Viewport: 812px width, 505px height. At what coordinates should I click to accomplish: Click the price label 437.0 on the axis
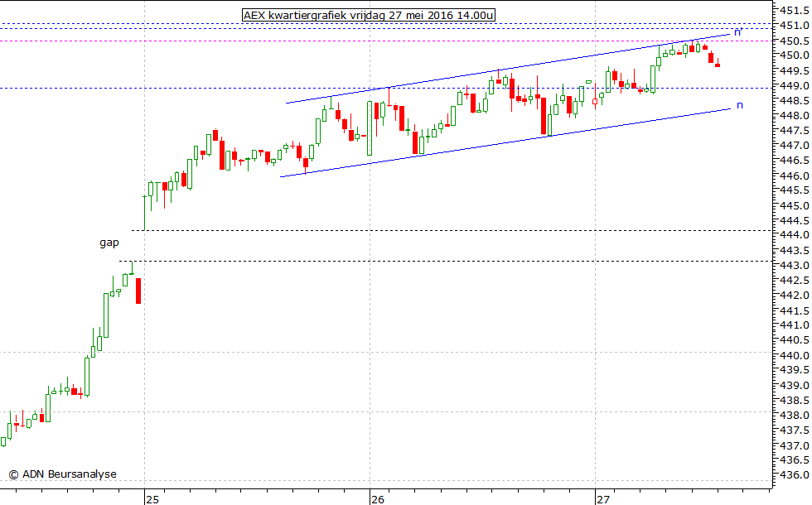coord(795,445)
